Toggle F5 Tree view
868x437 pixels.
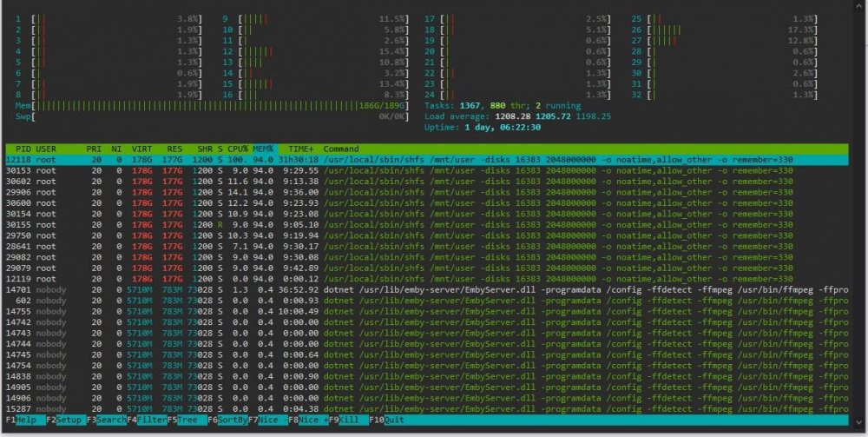pos(187,420)
